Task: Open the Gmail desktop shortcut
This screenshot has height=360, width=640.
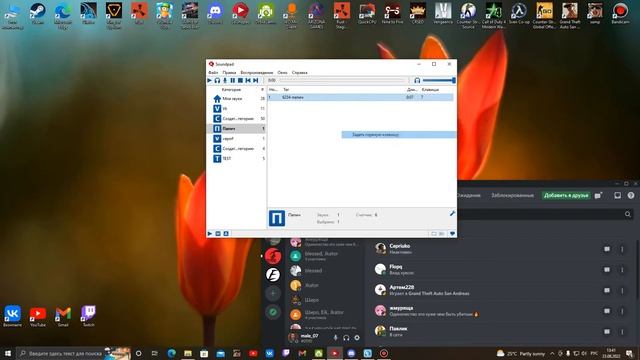Action: point(63,316)
